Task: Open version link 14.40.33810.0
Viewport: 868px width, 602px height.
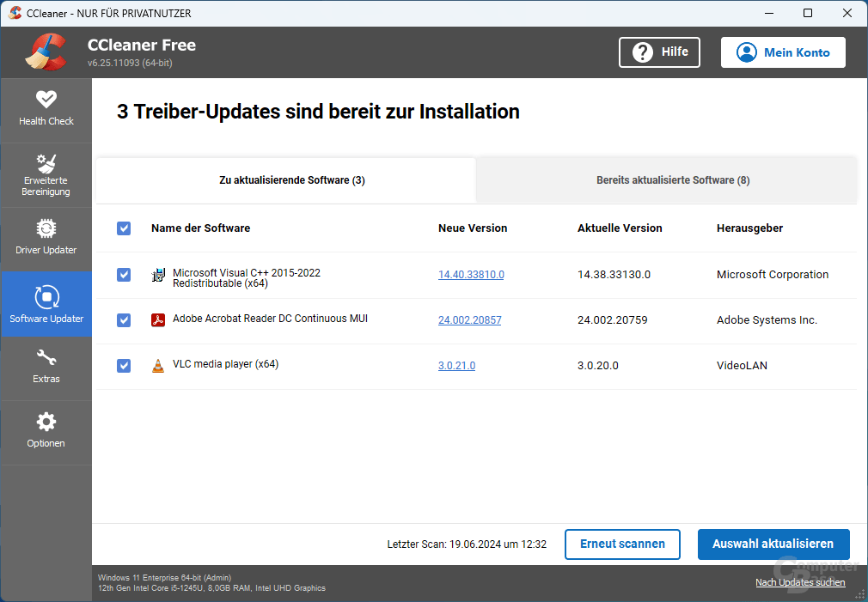Action: pos(471,275)
